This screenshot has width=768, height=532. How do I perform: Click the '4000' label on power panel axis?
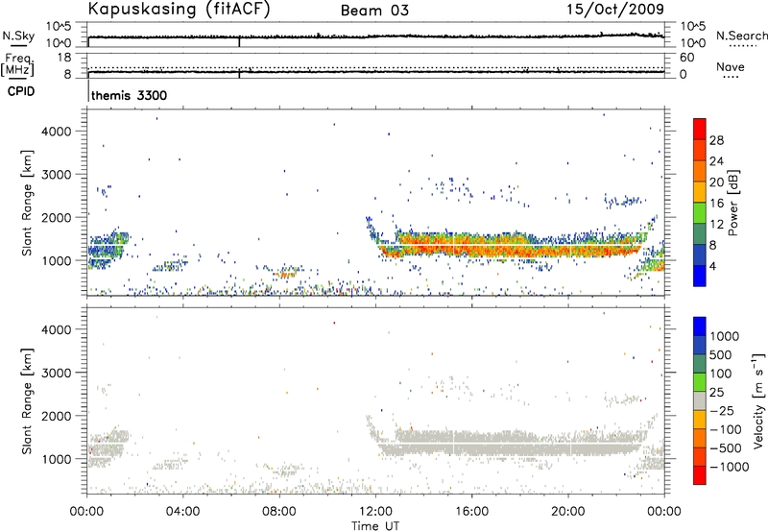[57, 132]
